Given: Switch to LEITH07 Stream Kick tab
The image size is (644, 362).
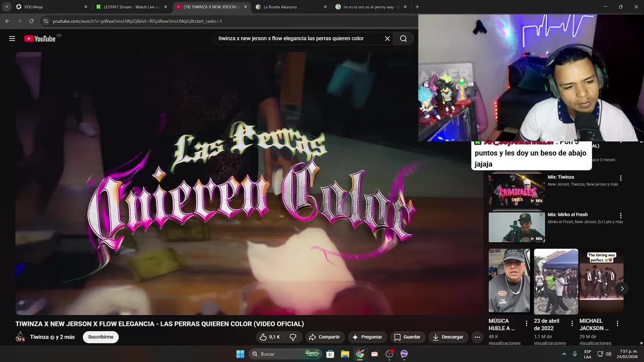Looking at the screenshot, I should (x=132, y=7).
